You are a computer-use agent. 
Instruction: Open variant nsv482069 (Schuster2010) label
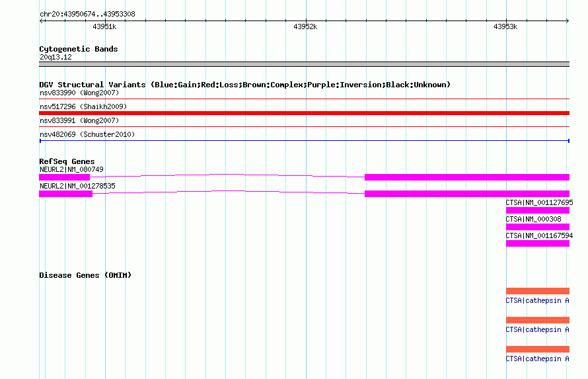click(87, 134)
